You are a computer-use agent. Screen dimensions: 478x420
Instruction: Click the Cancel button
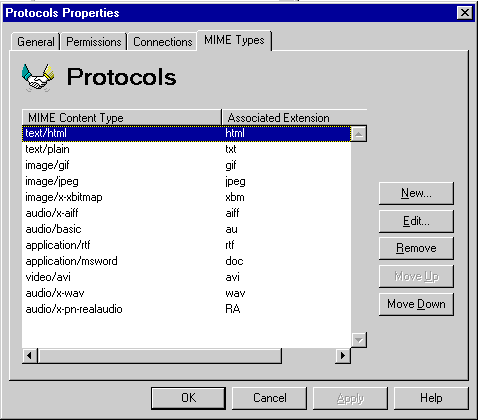point(269,398)
